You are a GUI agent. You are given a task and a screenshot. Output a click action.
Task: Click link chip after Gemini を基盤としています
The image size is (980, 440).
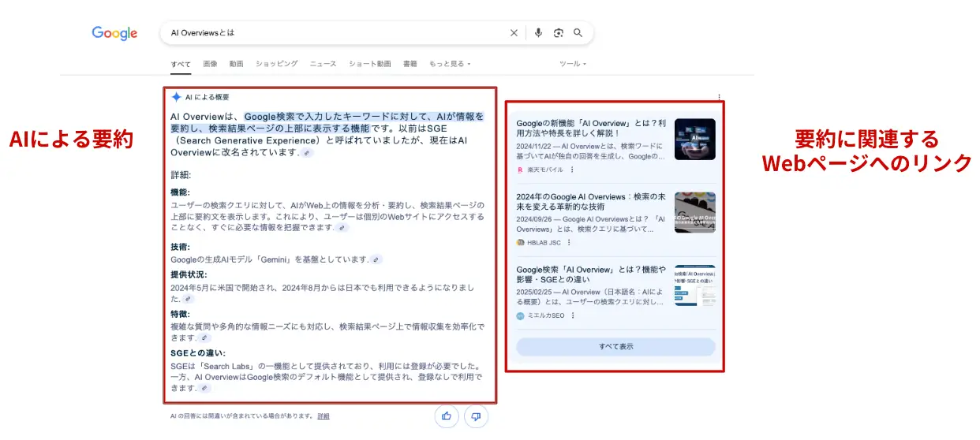point(376,259)
